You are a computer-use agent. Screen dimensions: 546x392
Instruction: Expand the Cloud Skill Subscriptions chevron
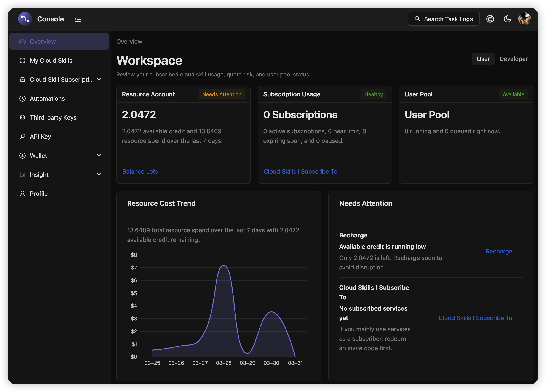point(99,79)
